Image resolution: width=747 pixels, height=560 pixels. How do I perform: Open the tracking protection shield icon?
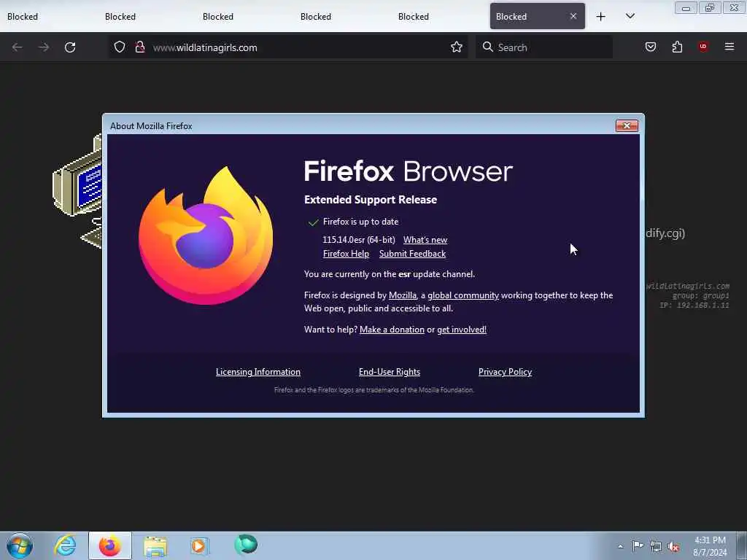(x=120, y=47)
